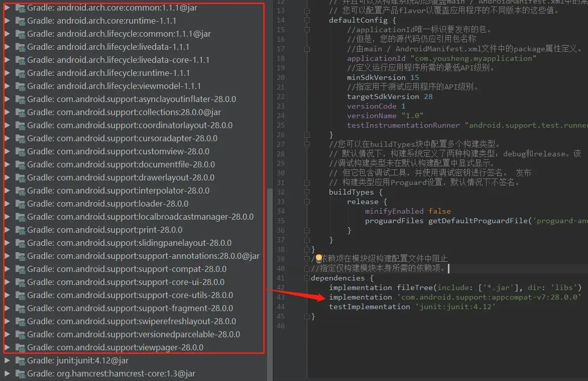Expand the android.arch.core:runtime-1.1.1 library node
The height and width of the screenshot is (381, 588).
pos(7,21)
